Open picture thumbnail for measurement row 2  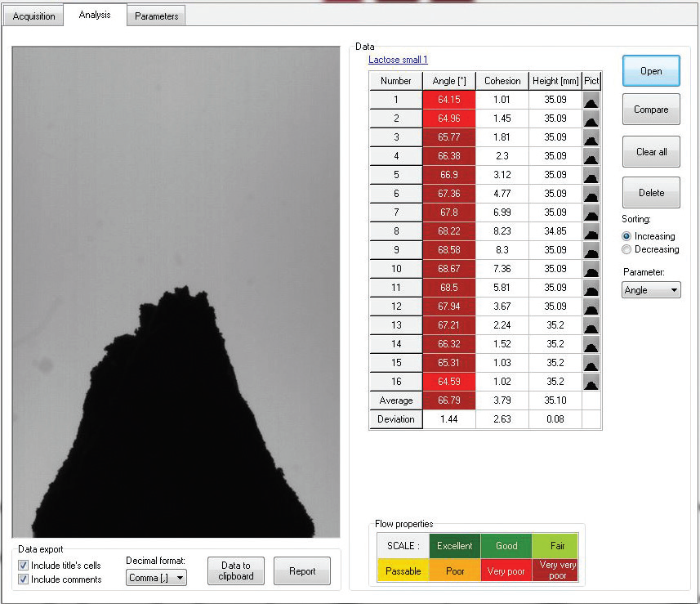[591, 119]
